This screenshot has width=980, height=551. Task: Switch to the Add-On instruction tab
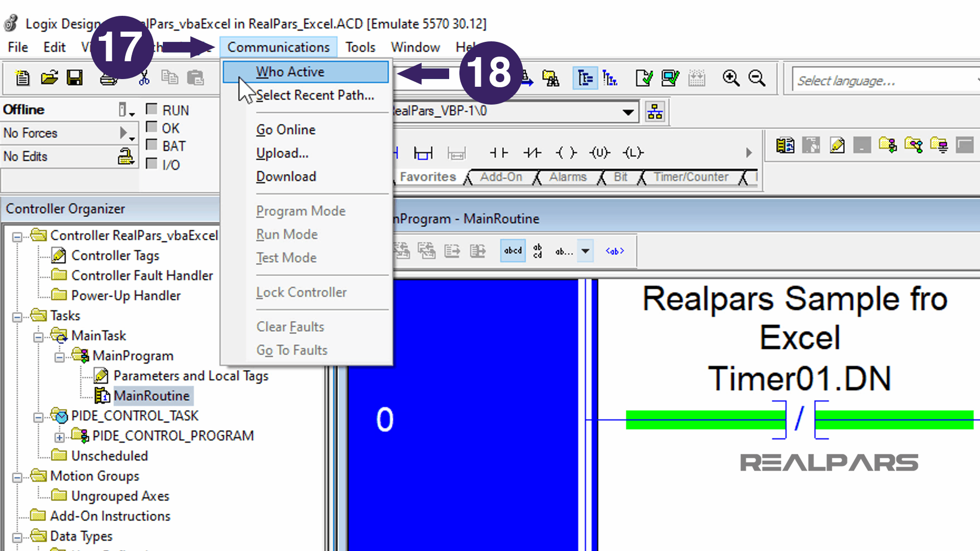point(501,177)
